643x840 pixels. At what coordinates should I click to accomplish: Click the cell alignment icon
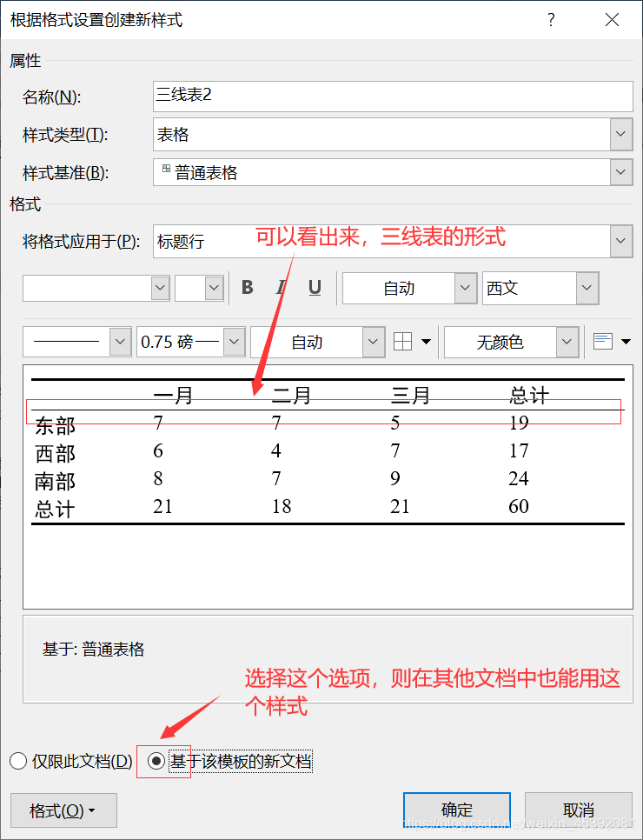click(x=603, y=341)
